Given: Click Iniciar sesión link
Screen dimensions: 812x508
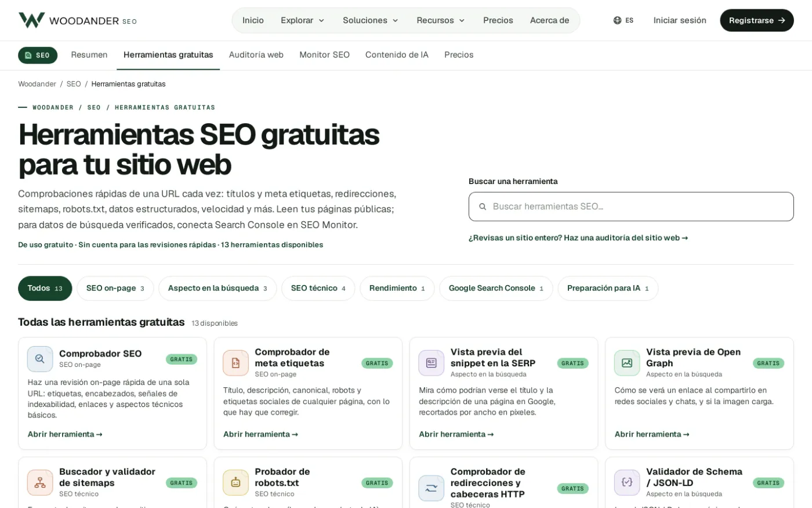Looking at the screenshot, I should (680, 20).
